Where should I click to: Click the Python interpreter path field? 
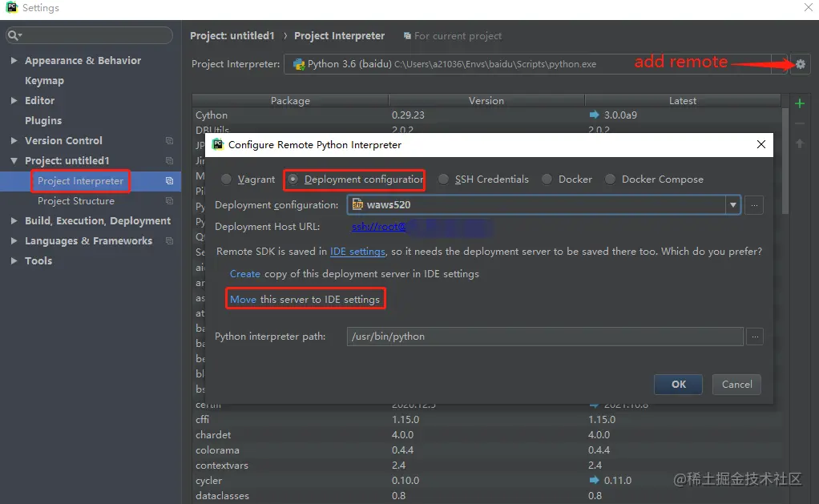coord(545,337)
